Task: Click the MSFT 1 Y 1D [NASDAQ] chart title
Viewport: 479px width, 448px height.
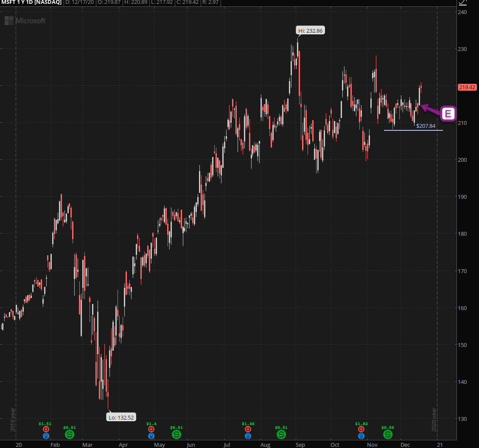Action: [31, 3]
